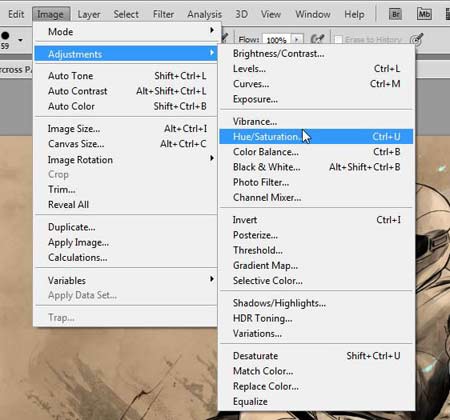Image resolution: width=450 pixels, height=420 pixels.
Task: Select Vibrance adjustment
Action: [316, 122]
